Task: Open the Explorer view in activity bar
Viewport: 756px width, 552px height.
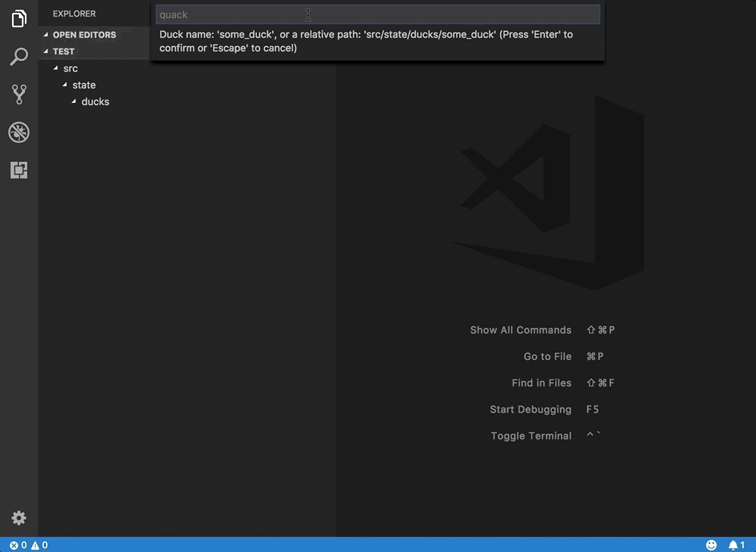Action: click(x=19, y=18)
